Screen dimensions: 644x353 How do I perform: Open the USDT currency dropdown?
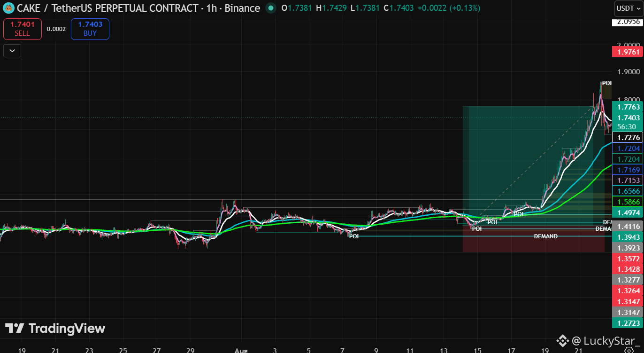628,8
